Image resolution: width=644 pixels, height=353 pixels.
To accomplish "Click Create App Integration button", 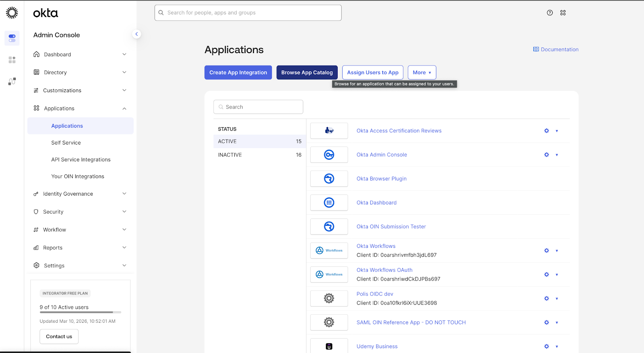I will point(238,72).
